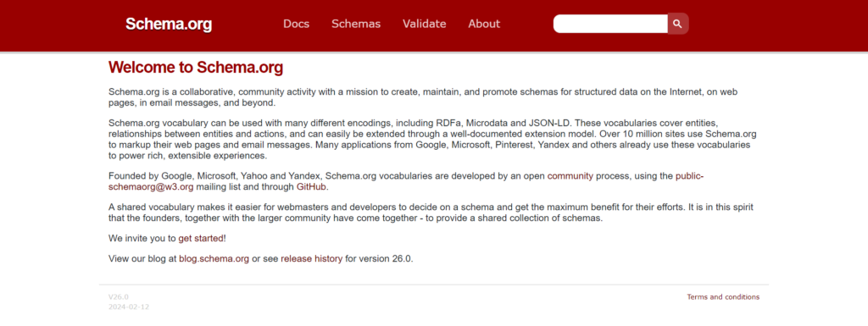Visit the blog.schema.org link
This screenshot has width=868, height=326.
tap(214, 258)
